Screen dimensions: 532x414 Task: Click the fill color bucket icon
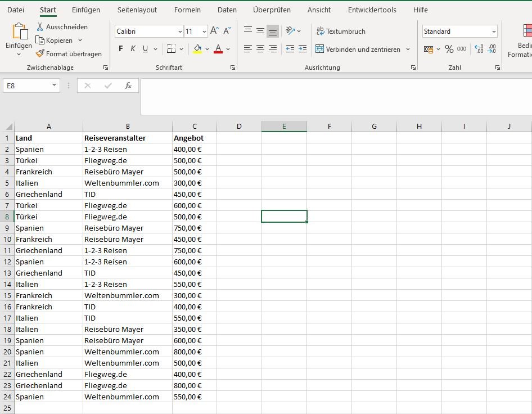point(197,49)
